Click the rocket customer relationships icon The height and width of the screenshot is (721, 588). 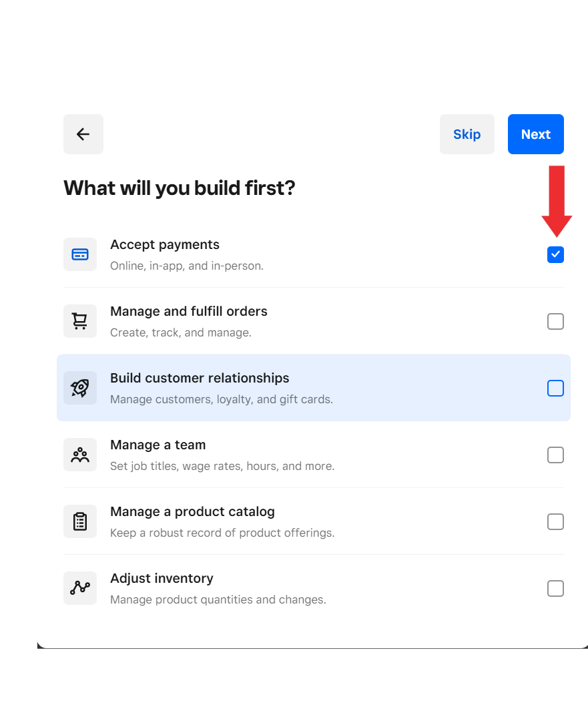point(80,388)
